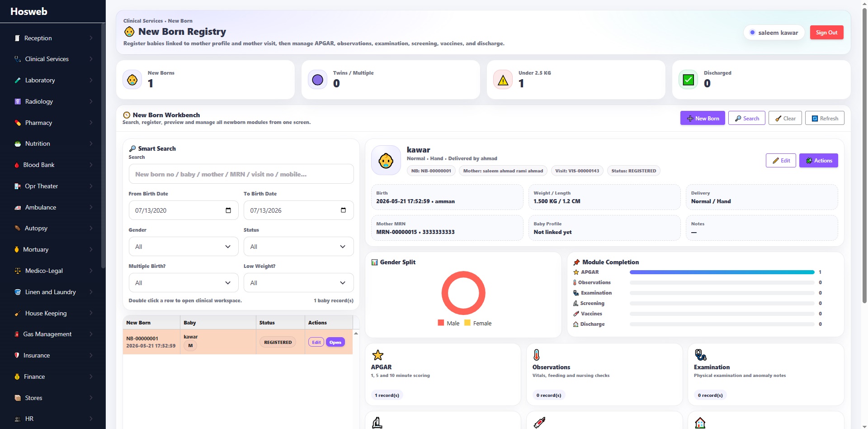Click the Insurance shield icon

point(17,356)
